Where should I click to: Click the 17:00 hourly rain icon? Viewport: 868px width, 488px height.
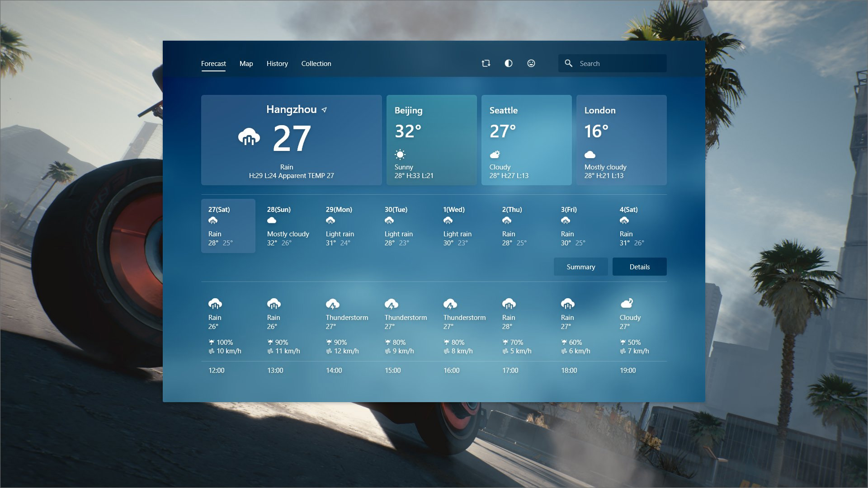pos(509,304)
